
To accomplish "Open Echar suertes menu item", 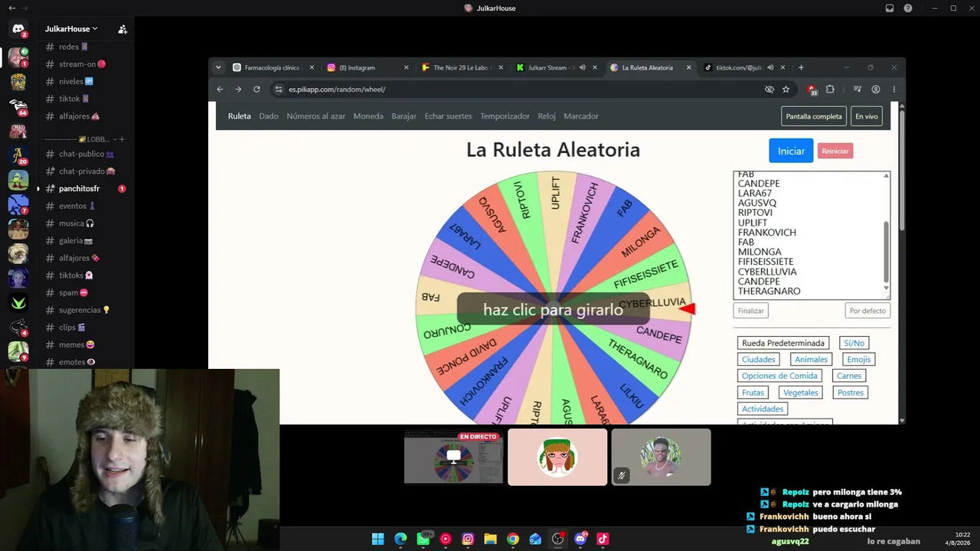I will pos(449,116).
